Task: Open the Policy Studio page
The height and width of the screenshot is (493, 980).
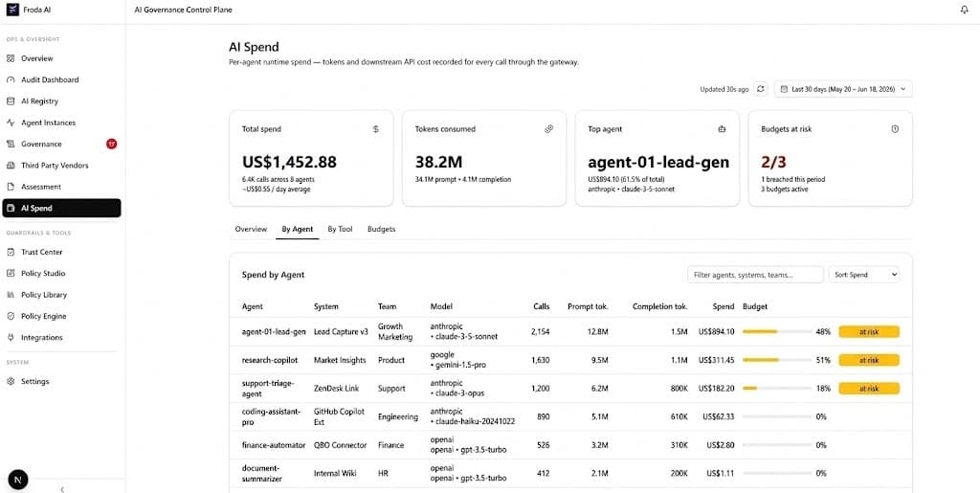Action: point(61,273)
